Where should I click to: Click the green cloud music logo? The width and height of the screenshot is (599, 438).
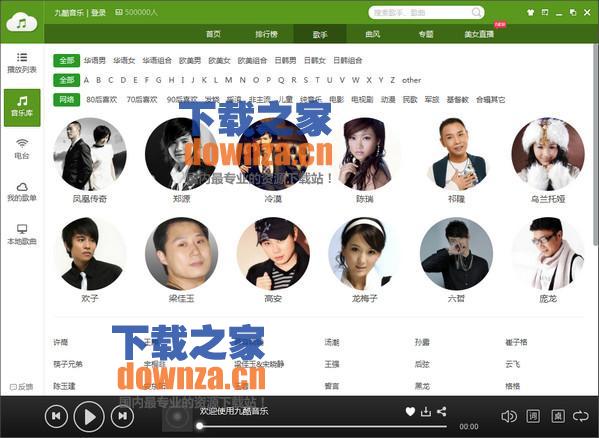click(x=22, y=23)
